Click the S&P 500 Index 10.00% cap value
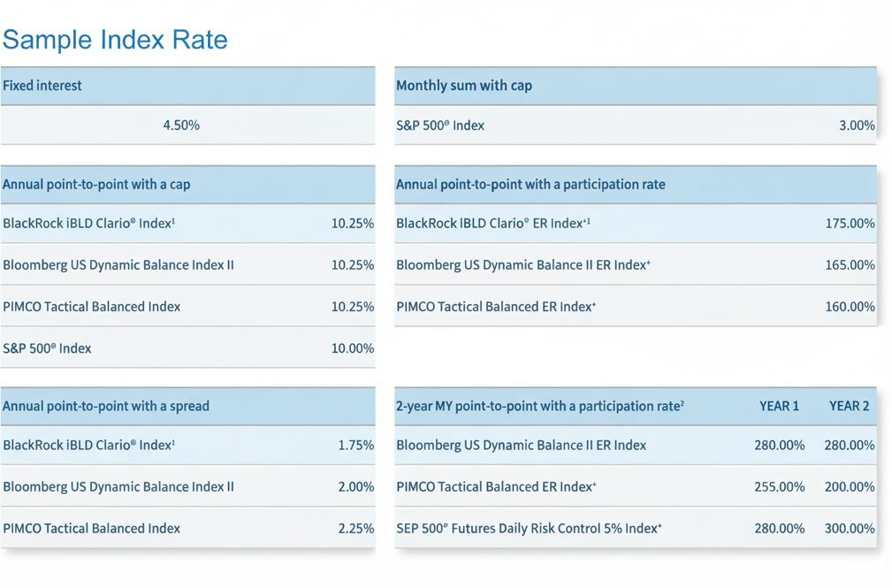The image size is (892, 588). (x=353, y=348)
